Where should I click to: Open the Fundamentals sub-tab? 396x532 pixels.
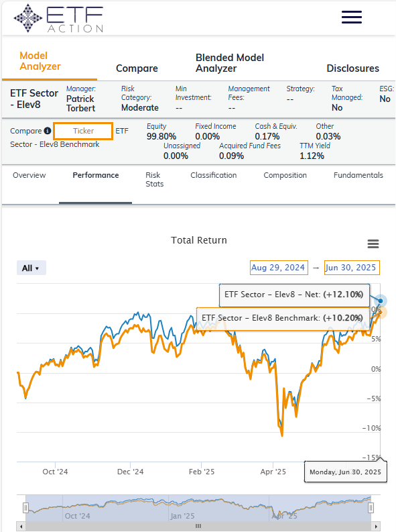[x=358, y=175]
